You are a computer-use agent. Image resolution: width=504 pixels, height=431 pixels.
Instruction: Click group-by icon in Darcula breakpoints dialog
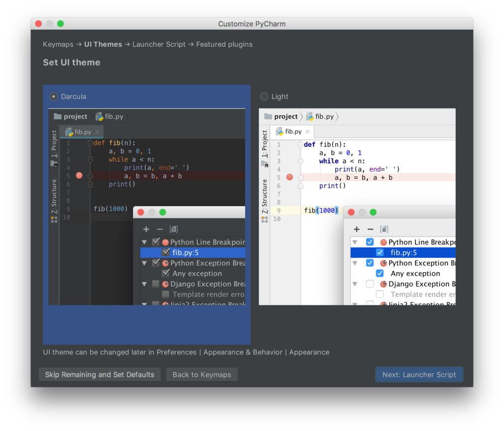[174, 230]
